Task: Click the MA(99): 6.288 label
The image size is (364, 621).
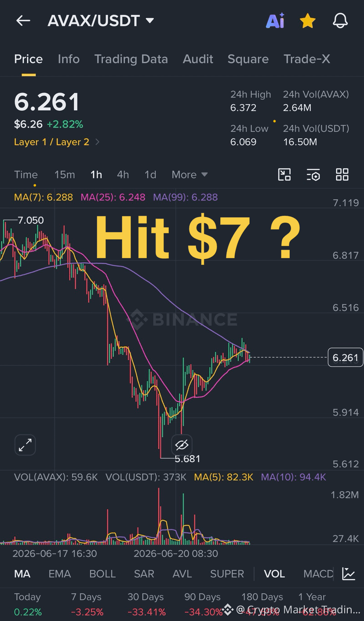Action: click(186, 197)
